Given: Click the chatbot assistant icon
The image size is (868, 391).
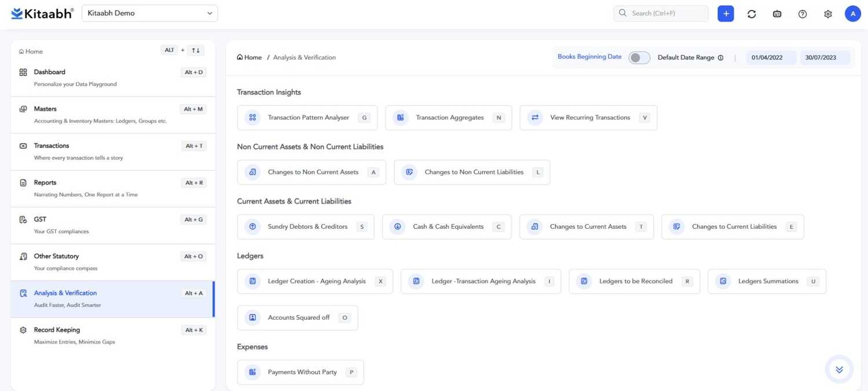Looking at the screenshot, I should [777, 14].
